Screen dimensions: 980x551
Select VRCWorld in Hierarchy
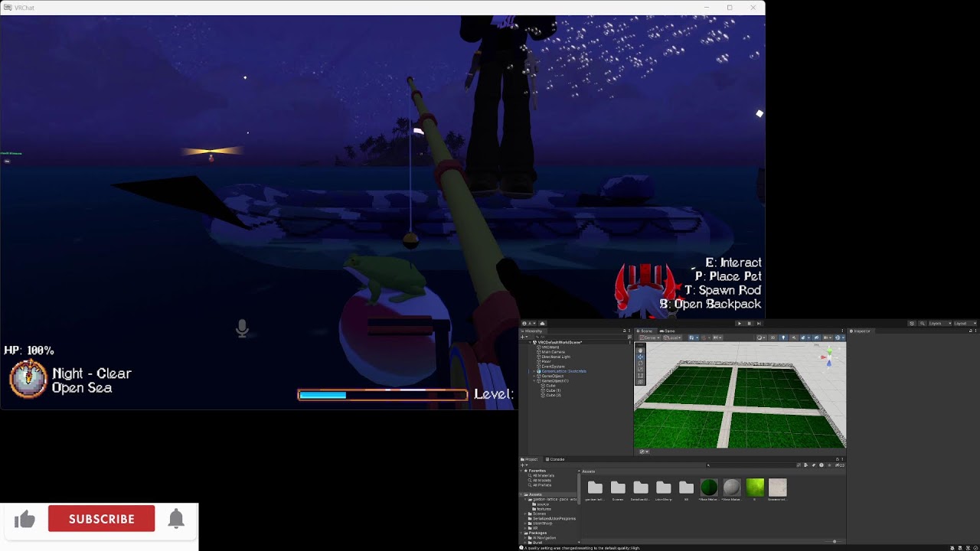point(550,347)
